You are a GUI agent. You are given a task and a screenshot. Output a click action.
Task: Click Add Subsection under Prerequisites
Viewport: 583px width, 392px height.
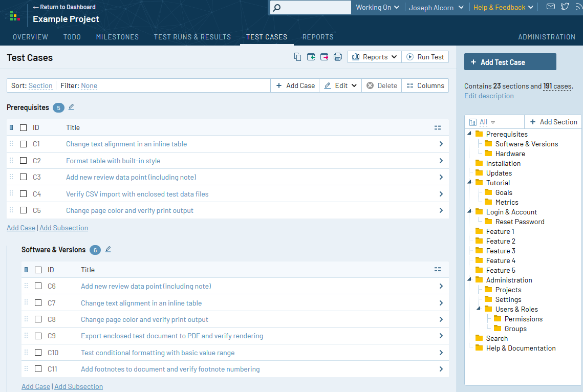coord(64,228)
